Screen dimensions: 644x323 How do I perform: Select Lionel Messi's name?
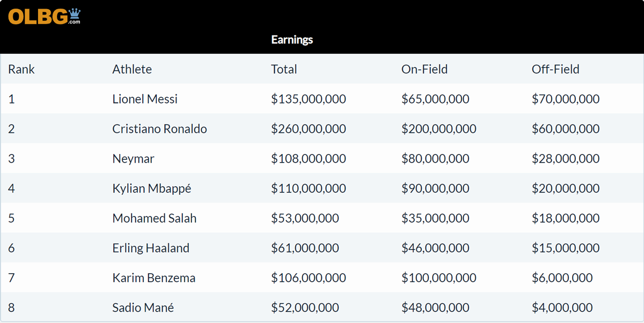(x=145, y=99)
